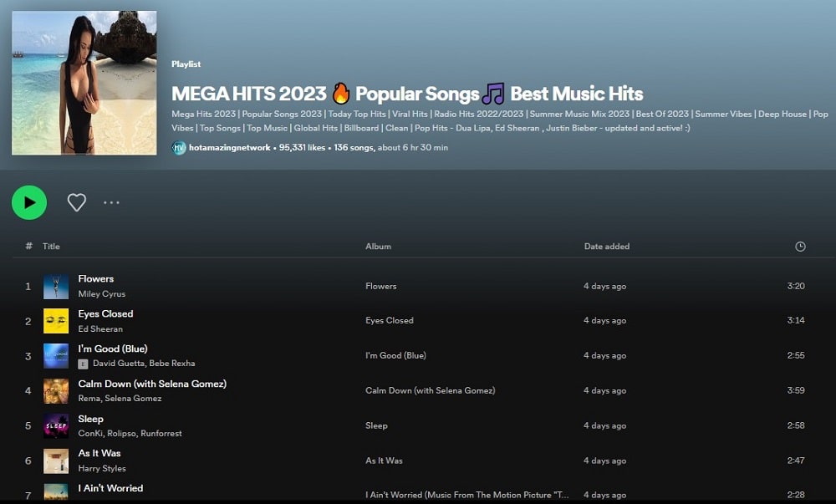Open the Sleep album link
Image resolution: width=836 pixels, height=504 pixels.
376,425
